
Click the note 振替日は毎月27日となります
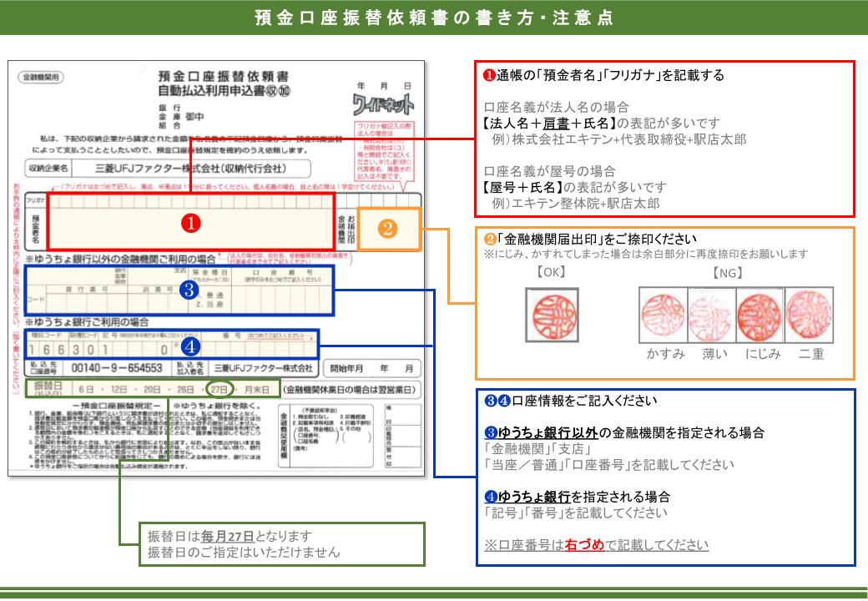pos(230,536)
